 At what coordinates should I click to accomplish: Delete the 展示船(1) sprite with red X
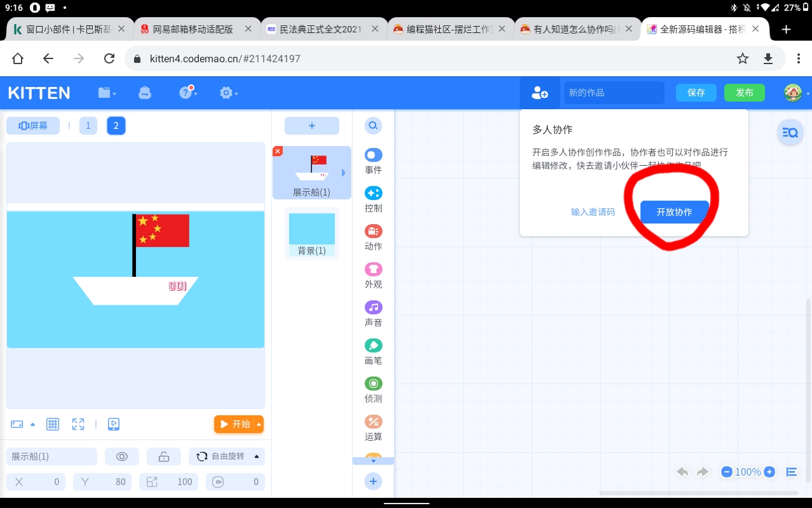(x=278, y=151)
